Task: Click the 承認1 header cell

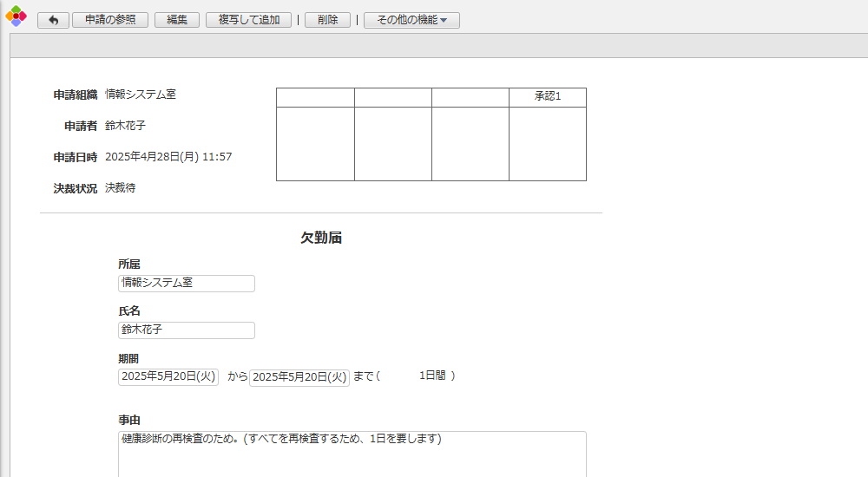Action: 547,97
